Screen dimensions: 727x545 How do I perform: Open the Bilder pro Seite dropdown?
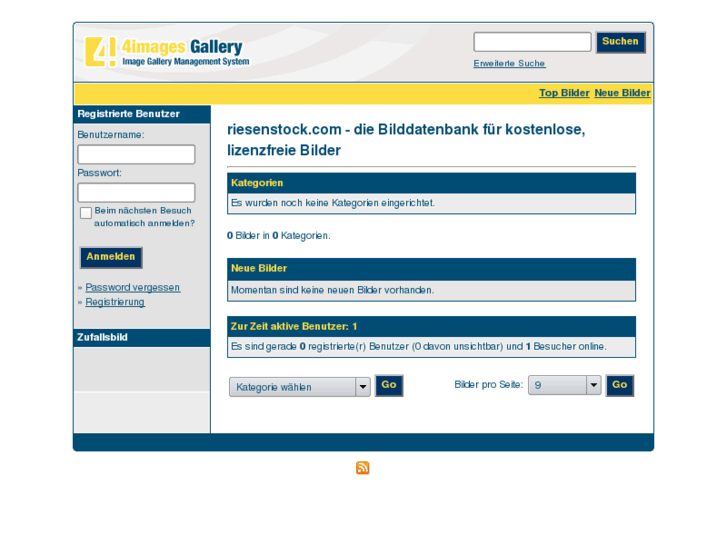tap(564, 385)
